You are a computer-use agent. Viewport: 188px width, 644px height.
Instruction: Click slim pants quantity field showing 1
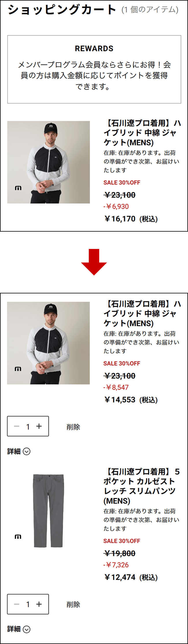click(x=28, y=604)
